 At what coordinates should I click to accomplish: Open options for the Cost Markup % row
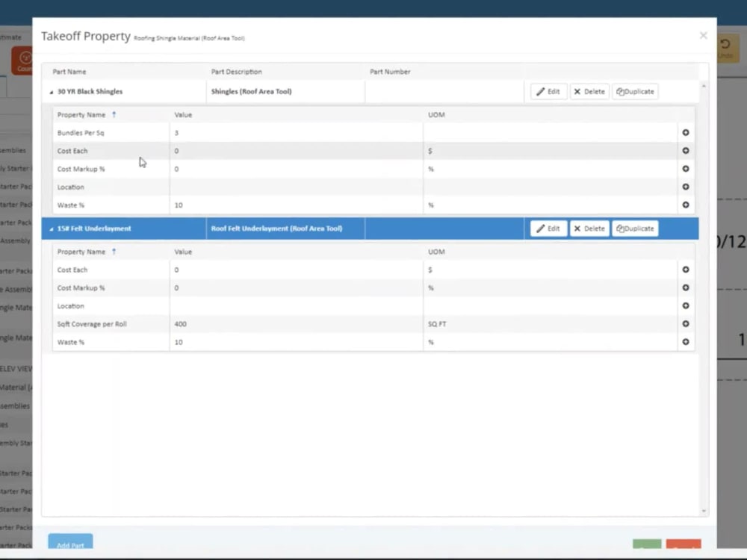click(x=686, y=169)
